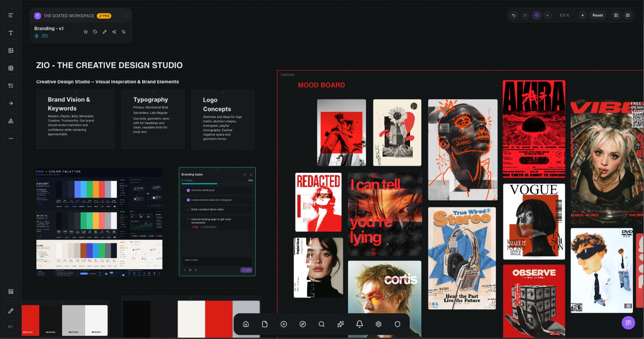Go to Home in bottom dock
This screenshot has height=339, width=644.
(246, 324)
